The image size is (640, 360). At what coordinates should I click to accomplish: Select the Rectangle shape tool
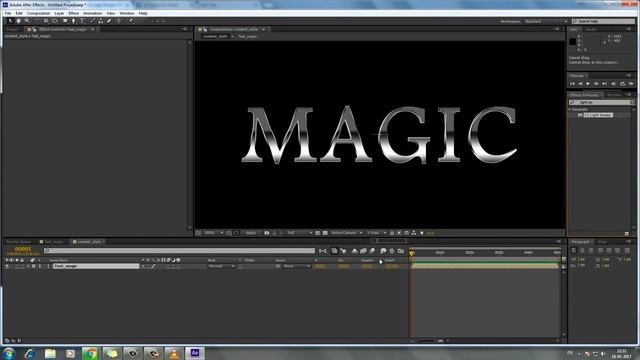point(65,21)
